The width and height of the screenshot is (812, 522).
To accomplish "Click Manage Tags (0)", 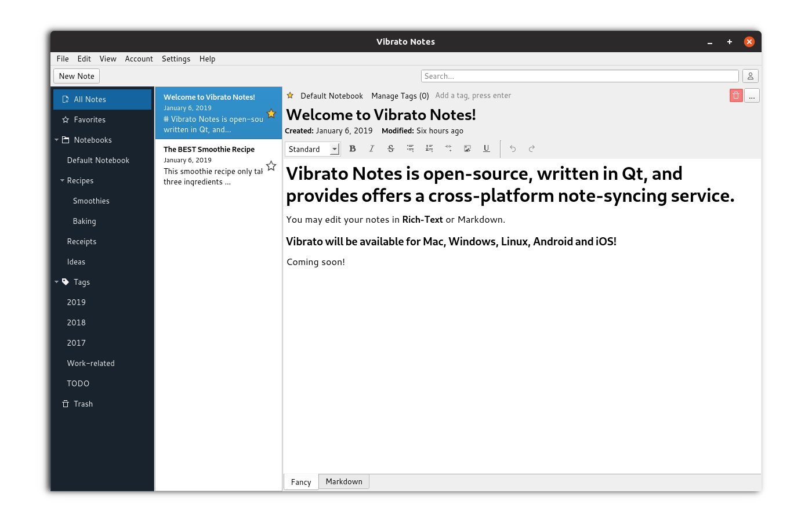I will pyautogui.click(x=400, y=96).
